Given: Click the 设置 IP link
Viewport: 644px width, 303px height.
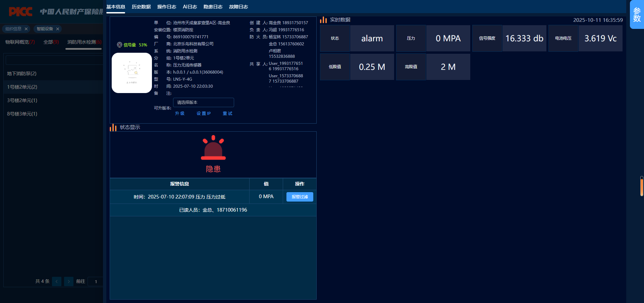Looking at the screenshot, I should coord(204,114).
